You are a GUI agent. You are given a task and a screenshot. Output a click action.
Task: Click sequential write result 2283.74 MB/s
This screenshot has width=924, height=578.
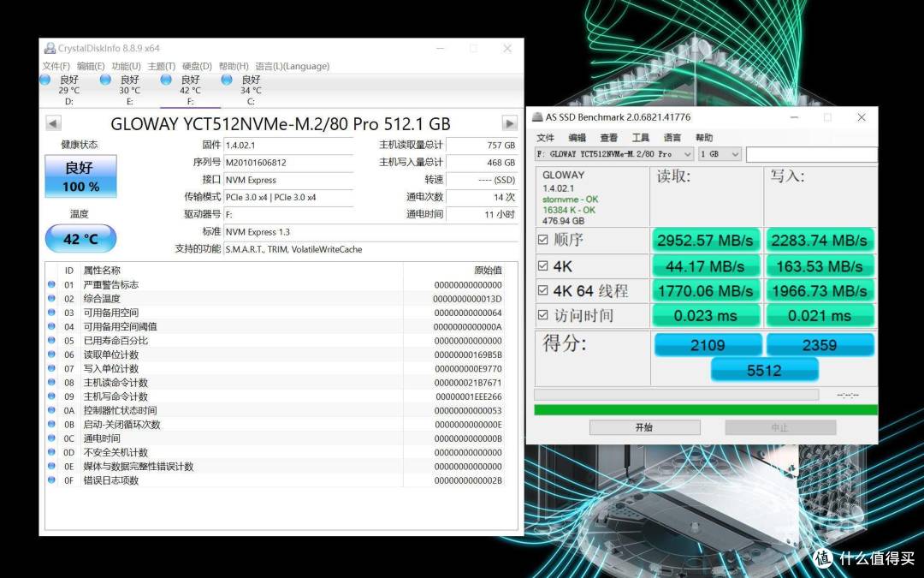click(819, 241)
